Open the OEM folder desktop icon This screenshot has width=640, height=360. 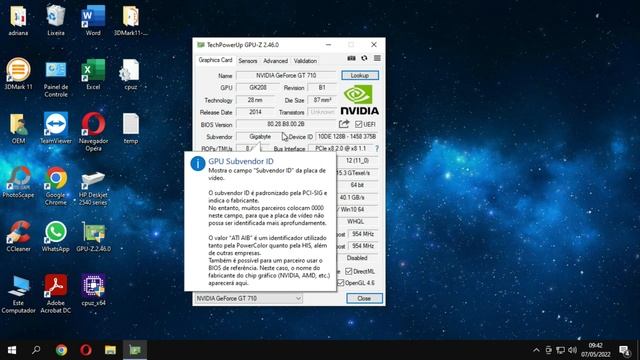[x=18, y=129]
